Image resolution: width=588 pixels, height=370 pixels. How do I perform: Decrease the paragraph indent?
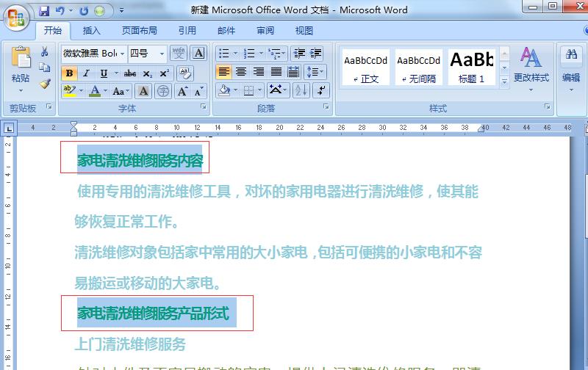coord(299,54)
